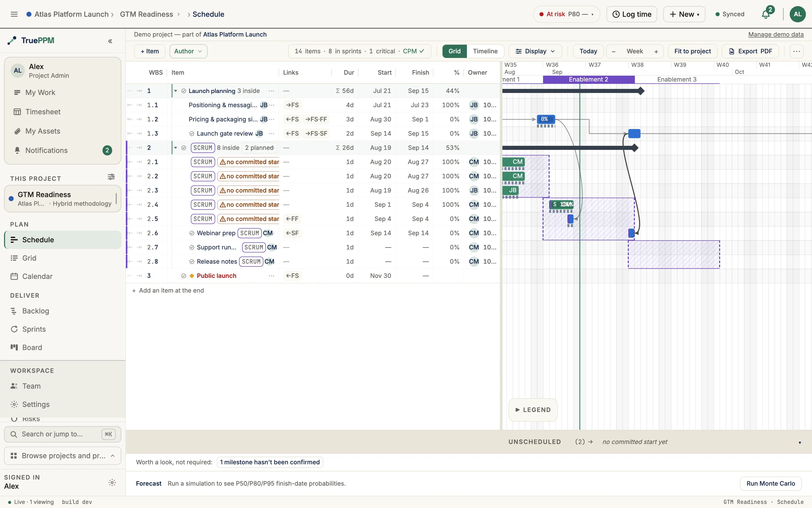Open the toolbar overflow menu

tap(797, 51)
